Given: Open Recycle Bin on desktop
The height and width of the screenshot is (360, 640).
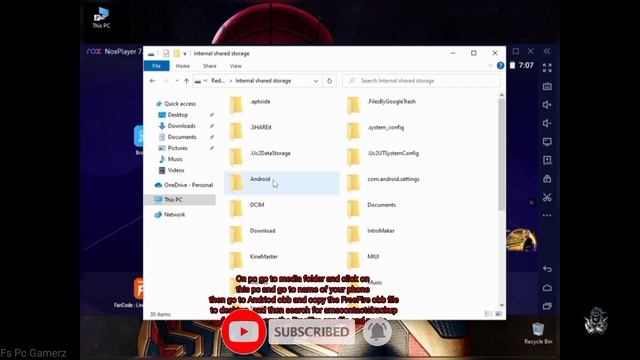Looking at the screenshot, I should pos(538,333).
